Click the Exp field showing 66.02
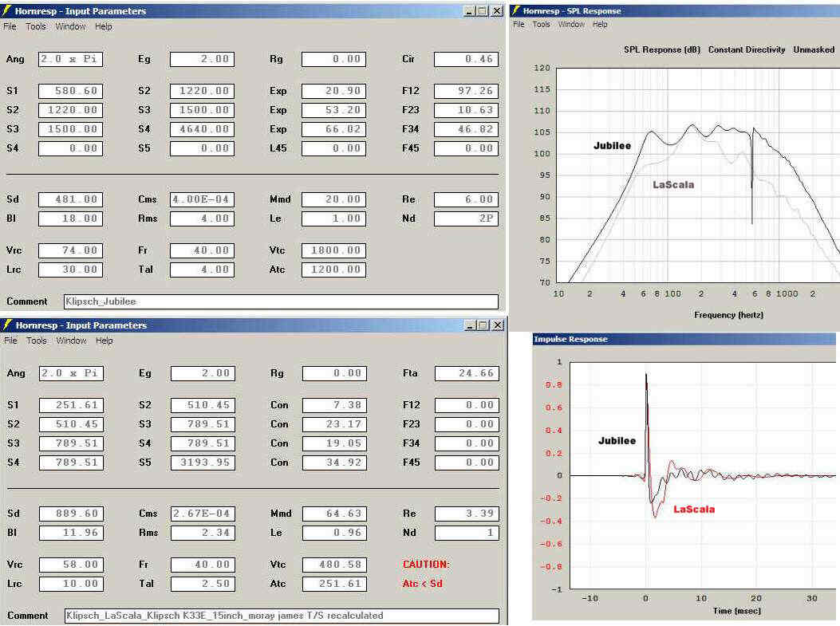 point(333,130)
